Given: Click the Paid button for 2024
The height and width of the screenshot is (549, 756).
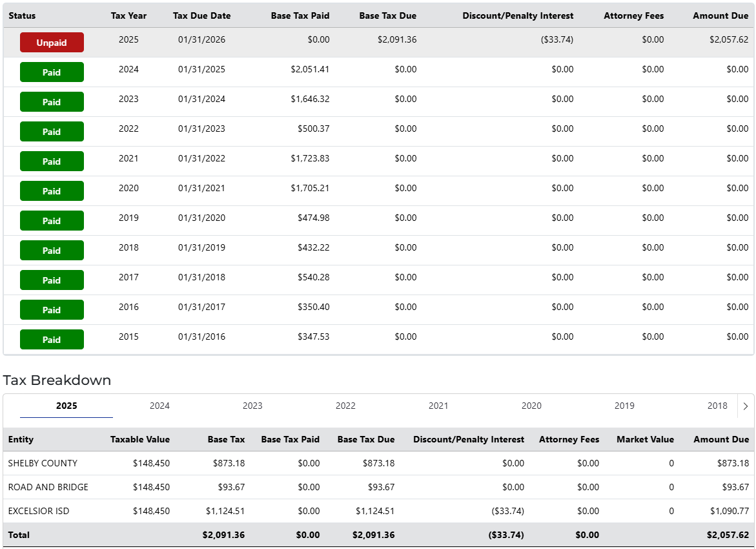Looking at the screenshot, I should tap(52, 72).
